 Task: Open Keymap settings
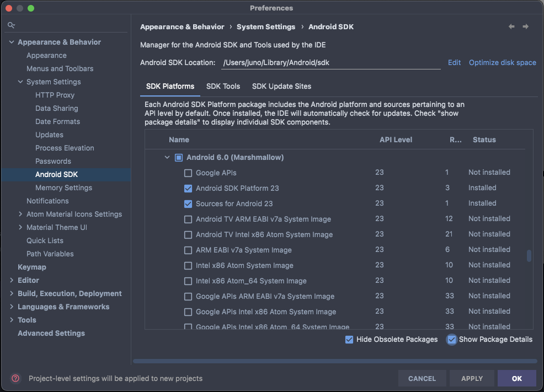(32, 267)
